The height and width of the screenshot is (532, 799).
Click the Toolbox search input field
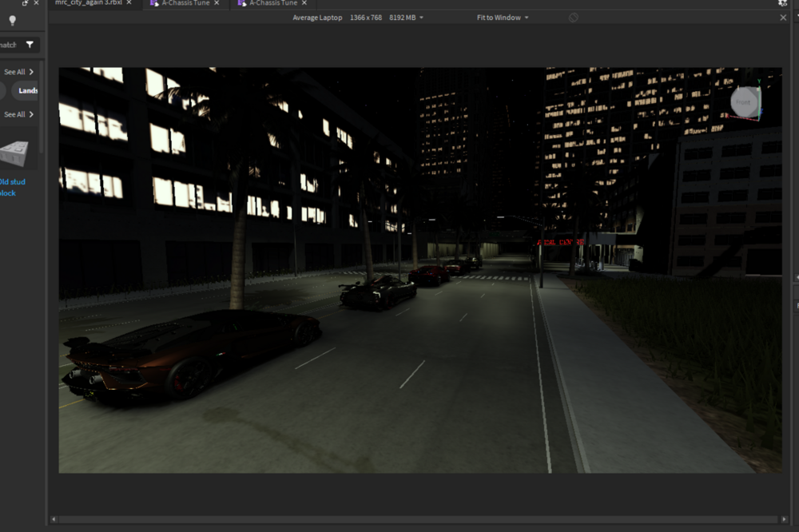(10, 45)
